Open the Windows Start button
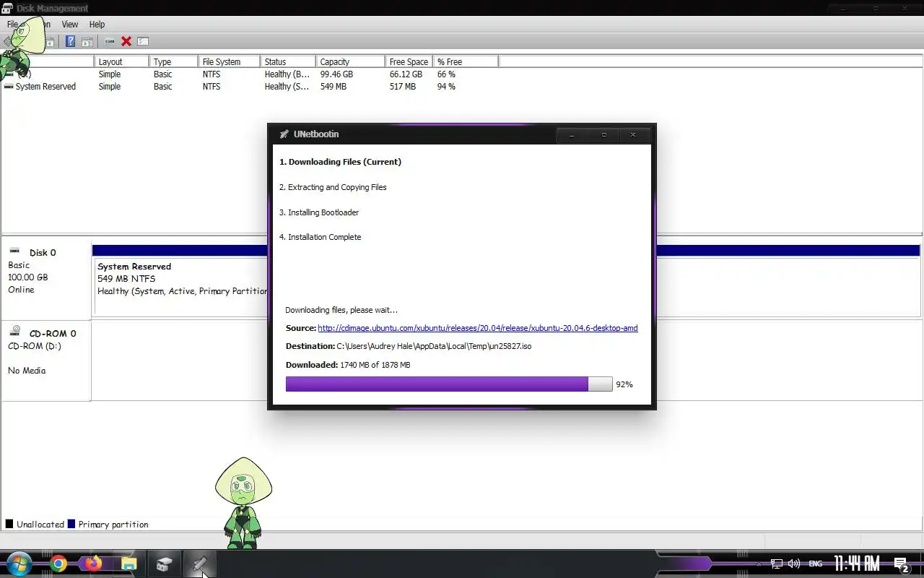This screenshot has width=924, height=578. click(x=19, y=564)
